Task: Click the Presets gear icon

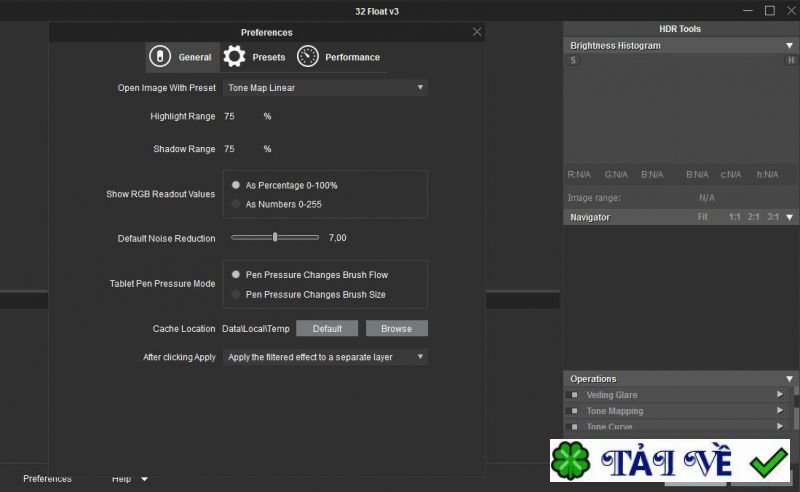Action: (234, 57)
